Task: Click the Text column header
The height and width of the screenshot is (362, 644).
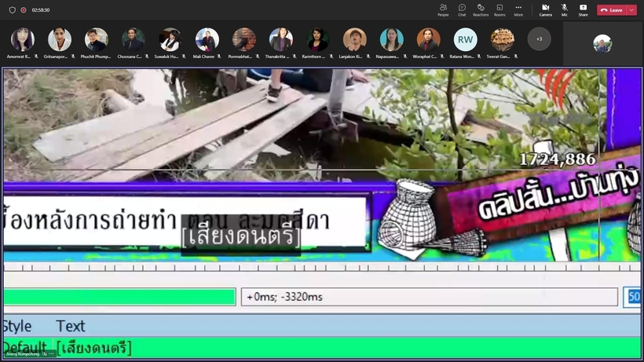Action: (70, 327)
